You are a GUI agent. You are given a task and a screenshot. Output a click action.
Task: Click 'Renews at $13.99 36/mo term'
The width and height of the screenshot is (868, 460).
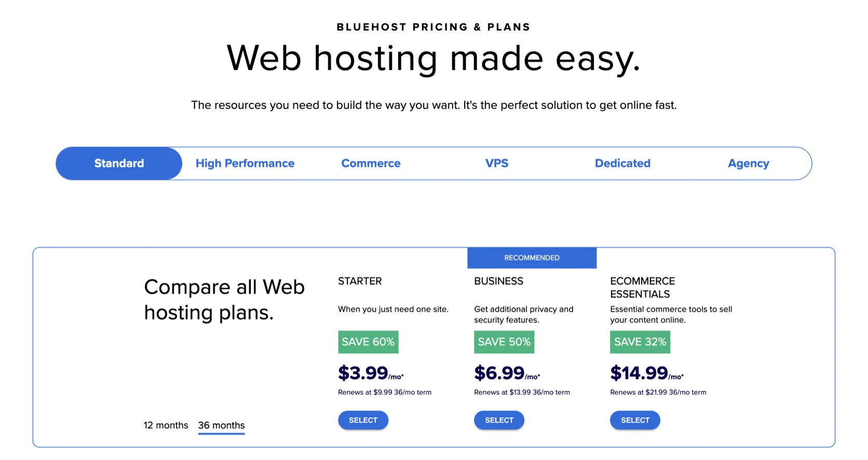(x=522, y=393)
